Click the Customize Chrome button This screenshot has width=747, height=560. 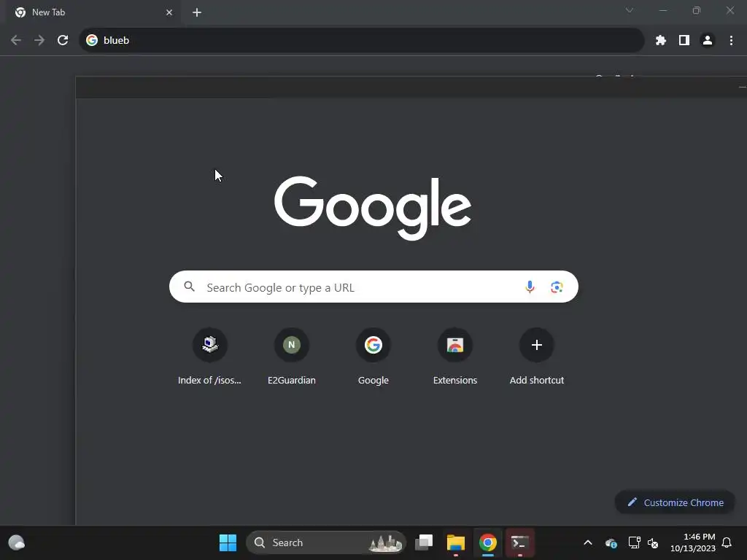(x=675, y=502)
